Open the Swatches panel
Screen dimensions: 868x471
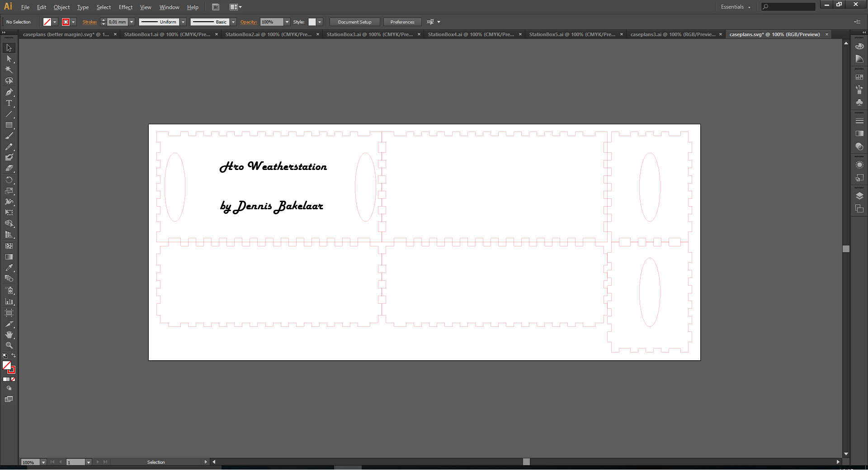[859, 77]
